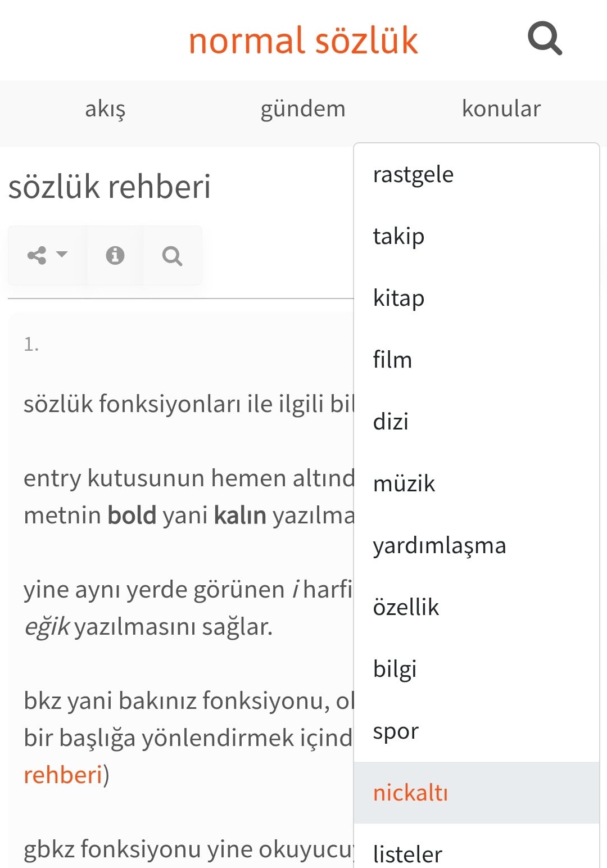Viewport: 607px width, 868px height.
Task: Click the info icon under the title
Action: [x=115, y=255]
